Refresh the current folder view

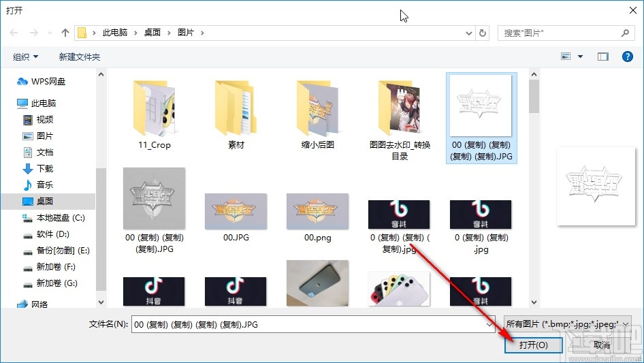(x=483, y=33)
